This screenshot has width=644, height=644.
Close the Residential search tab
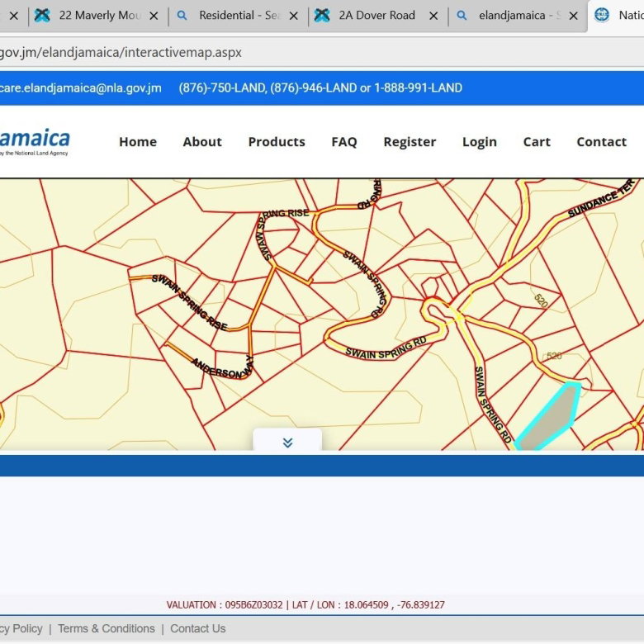tap(293, 16)
